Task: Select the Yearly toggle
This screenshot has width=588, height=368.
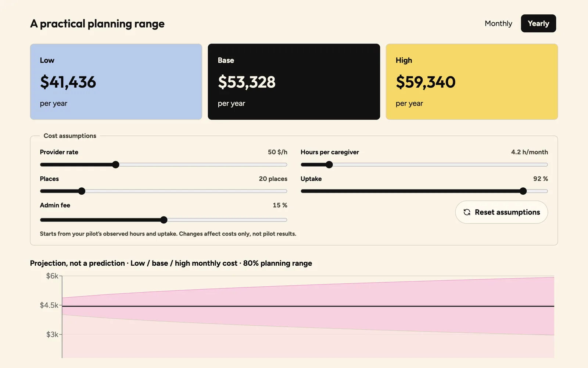Action: [538, 24]
